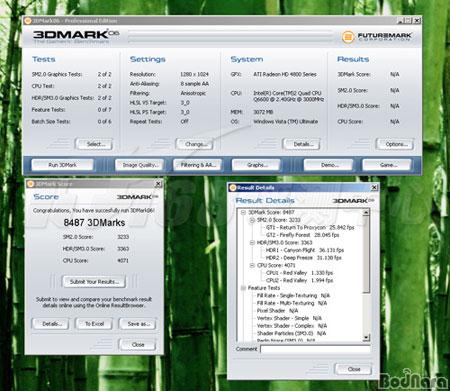
Task: Click scroll-down arrow in Result Details list
Action: pyautogui.click(x=366, y=338)
